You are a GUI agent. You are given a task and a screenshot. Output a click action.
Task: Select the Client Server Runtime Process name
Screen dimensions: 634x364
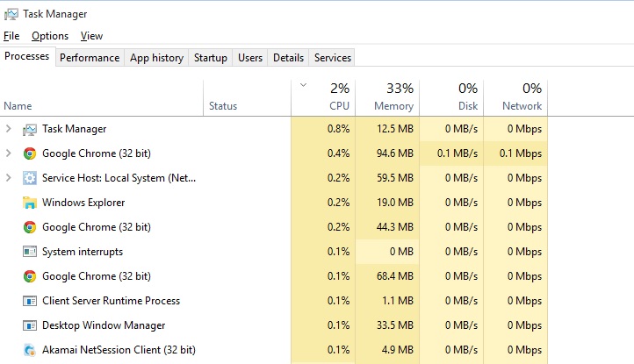coord(112,301)
